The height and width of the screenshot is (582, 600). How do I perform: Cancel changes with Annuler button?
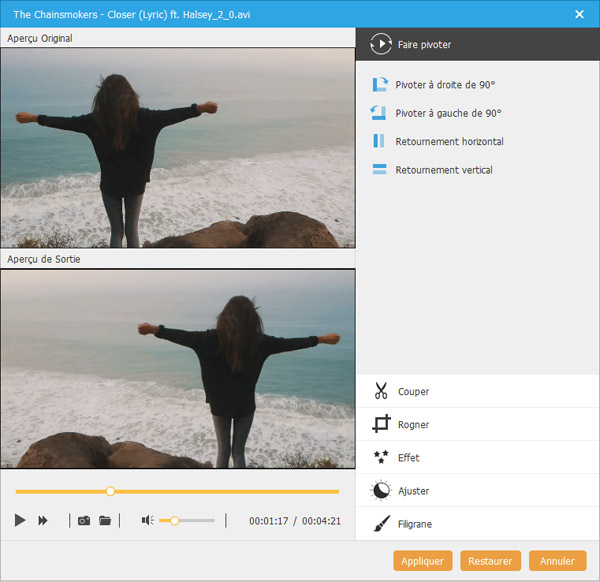click(558, 561)
